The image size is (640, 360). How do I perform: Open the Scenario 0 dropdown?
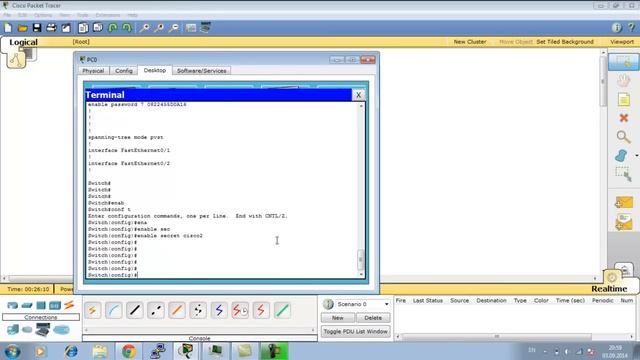point(362,304)
